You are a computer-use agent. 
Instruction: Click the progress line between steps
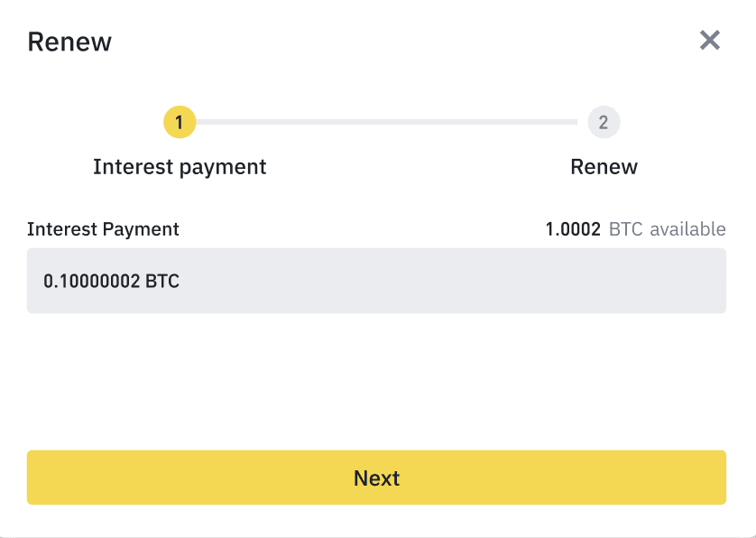pos(388,122)
